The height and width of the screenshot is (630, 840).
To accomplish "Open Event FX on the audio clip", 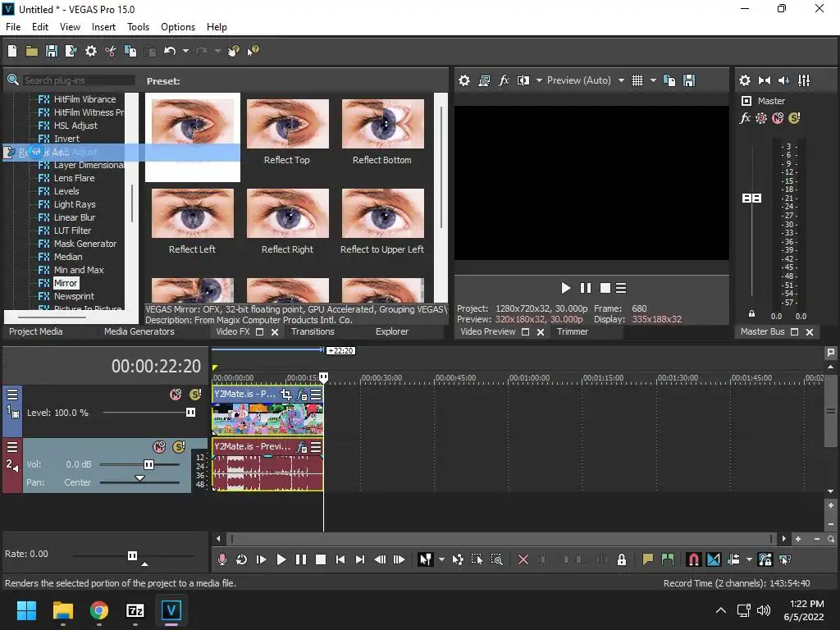I will tap(302, 447).
